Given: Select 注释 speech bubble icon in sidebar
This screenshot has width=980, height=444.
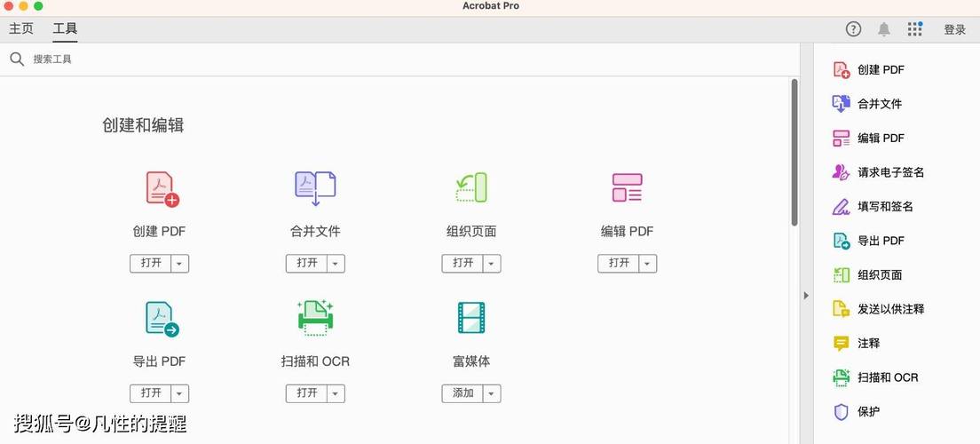Looking at the screenshot, I should (842, 344).
